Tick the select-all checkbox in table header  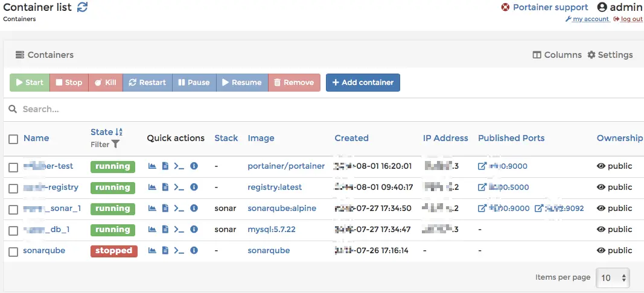[13, 139]
